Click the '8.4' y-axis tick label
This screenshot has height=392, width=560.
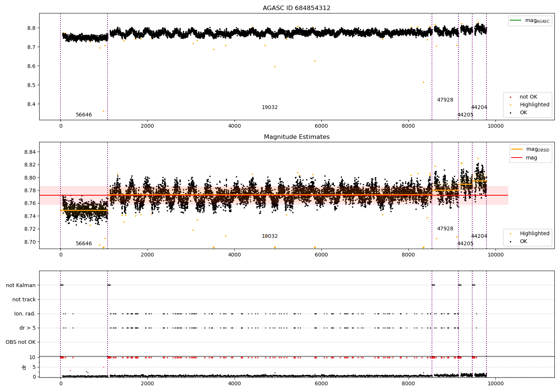(31, 104)
